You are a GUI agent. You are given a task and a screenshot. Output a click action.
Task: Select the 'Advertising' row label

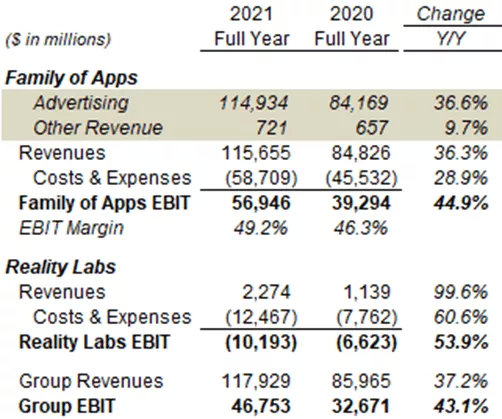(81, 102)
